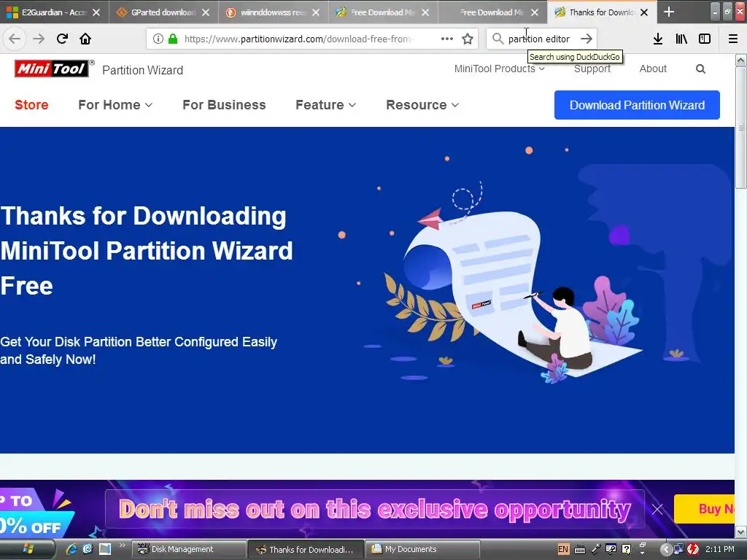
Task: Click the Download Partition Wizard button
Action: click(637, 105)
